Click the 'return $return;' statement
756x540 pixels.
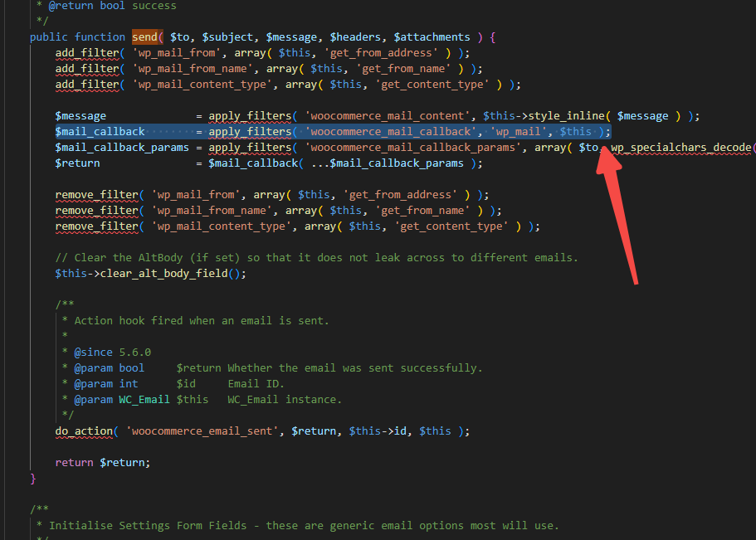[103, 463]
